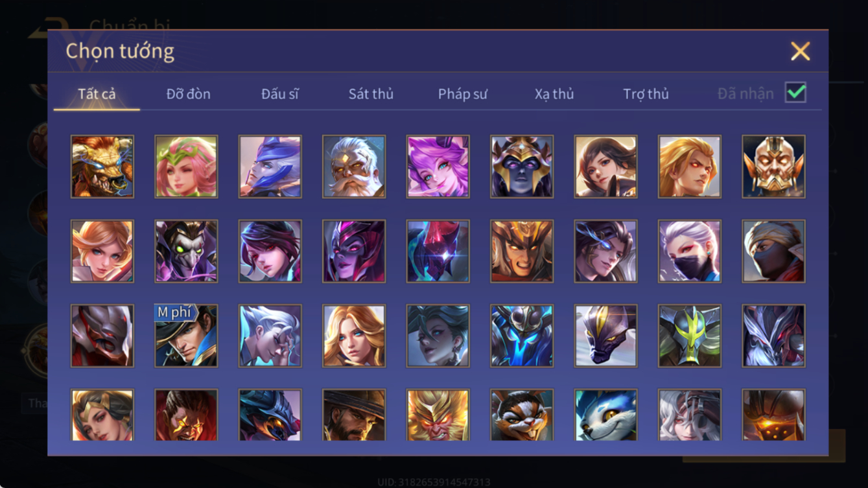Choose the white-haired masked ninja girl
868x488 pixels.
tap(690, 251)
